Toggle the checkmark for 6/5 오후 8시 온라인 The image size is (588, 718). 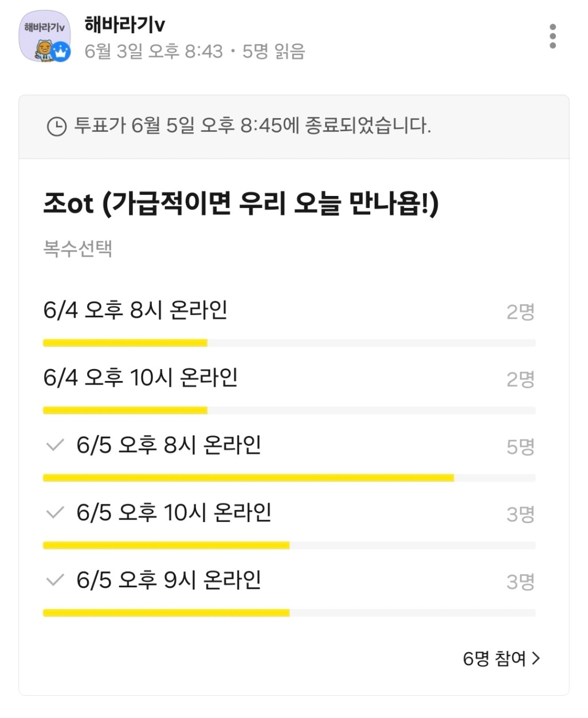coord(55,445)
